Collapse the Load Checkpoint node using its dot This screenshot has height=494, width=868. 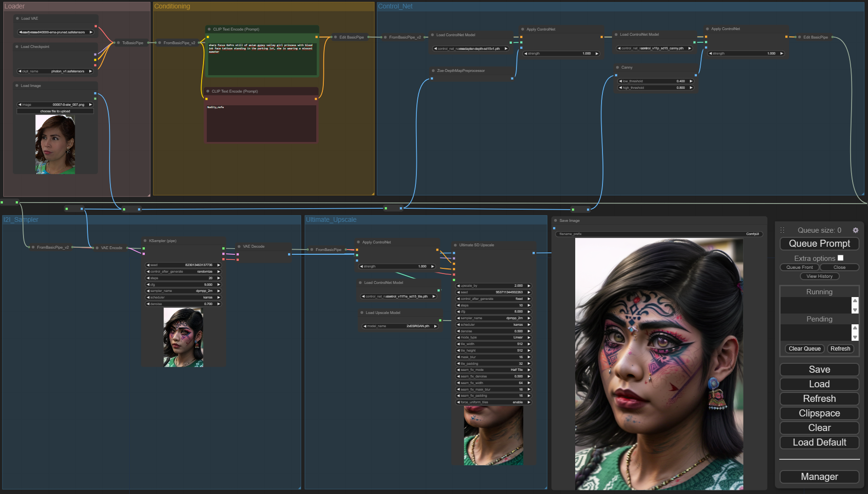pos(17,47)
